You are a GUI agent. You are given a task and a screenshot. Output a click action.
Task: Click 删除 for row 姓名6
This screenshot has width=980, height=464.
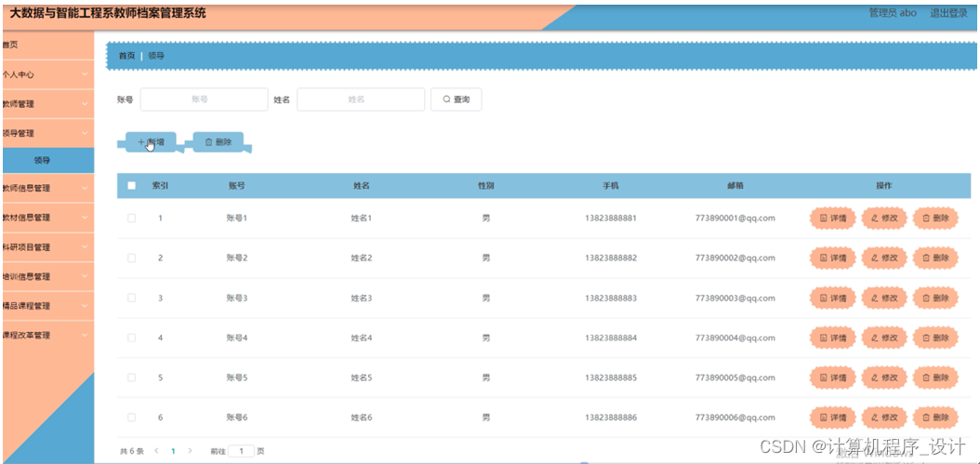click(935, 418)
